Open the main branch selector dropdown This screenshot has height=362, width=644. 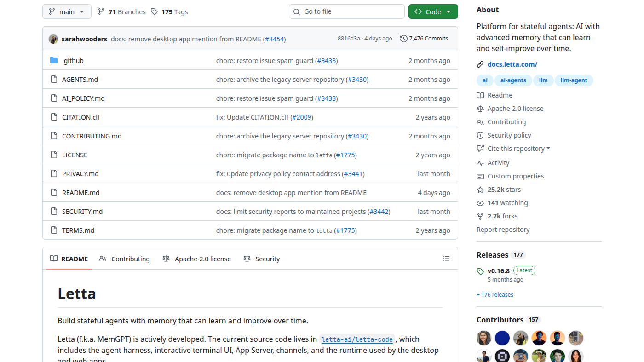pyautogui.click(x=67, y=12)
